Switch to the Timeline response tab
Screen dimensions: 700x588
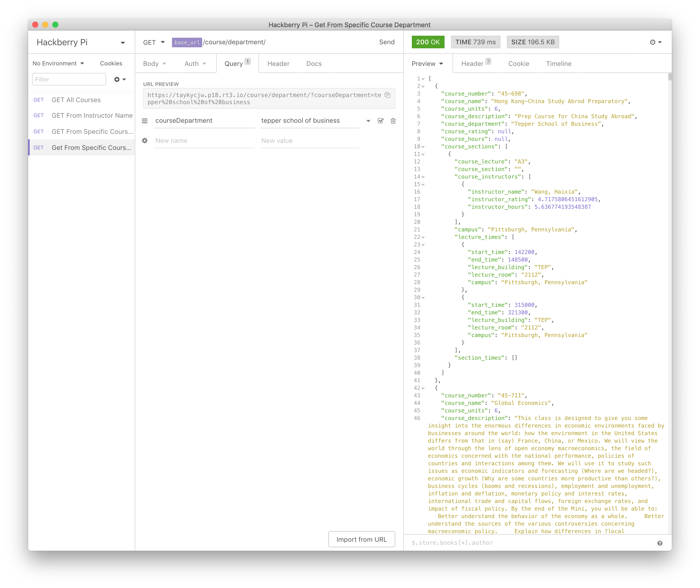[x=558, y=64]
